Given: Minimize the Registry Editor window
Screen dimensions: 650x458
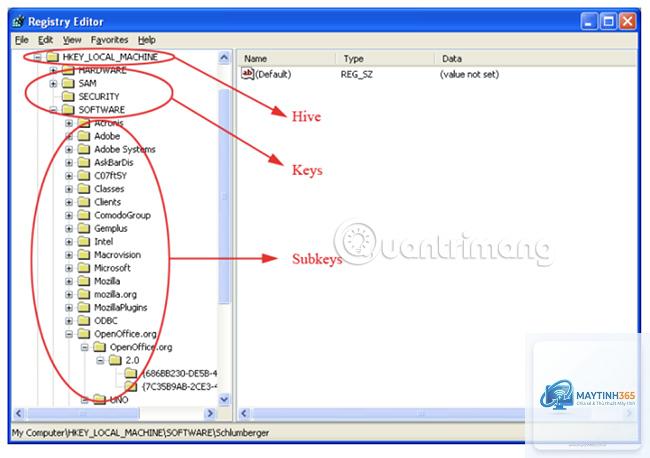Looking at the screenshot, I should (x=589, y=21).
